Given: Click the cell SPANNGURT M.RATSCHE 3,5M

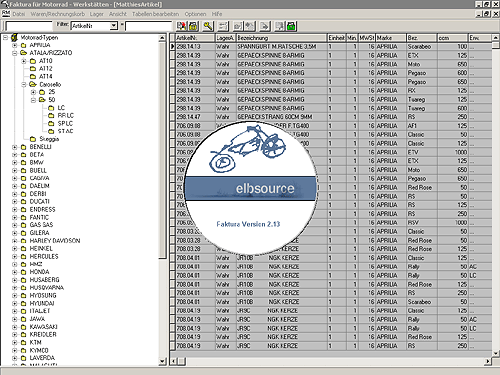Looking at the screenshot, I should [x=281, y=47].
